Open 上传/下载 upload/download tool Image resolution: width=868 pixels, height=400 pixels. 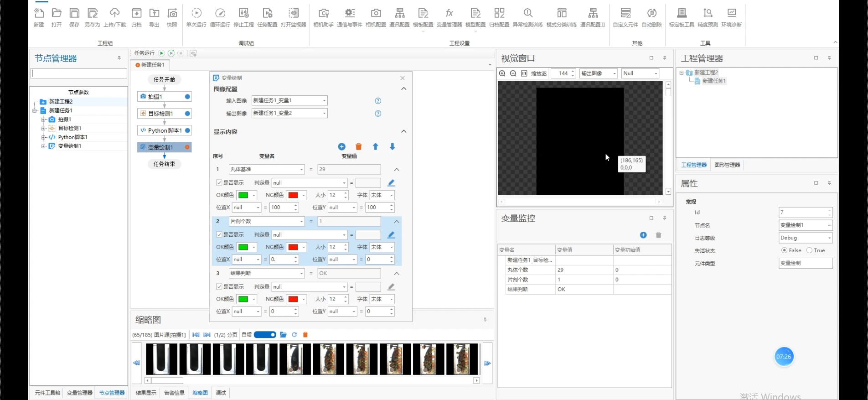114,17
